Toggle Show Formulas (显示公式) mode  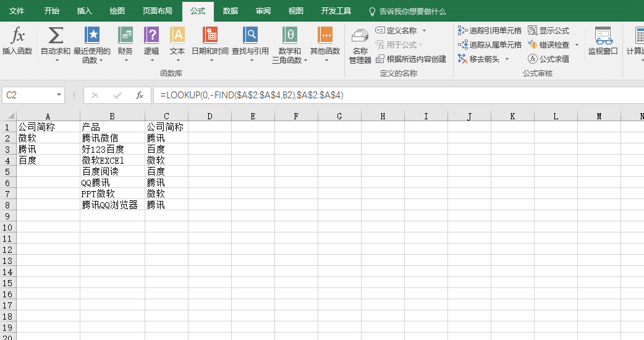(x=548, y=30)
